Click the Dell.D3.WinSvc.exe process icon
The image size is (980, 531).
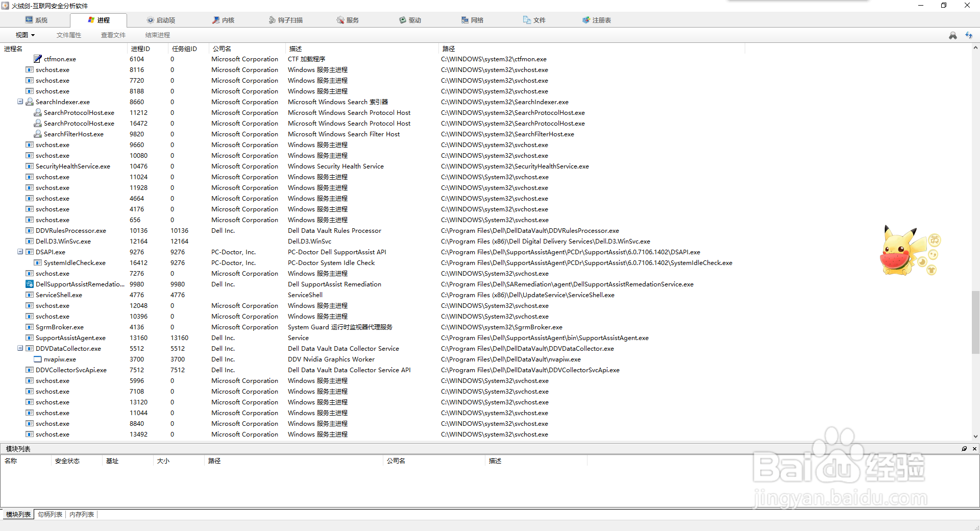(30, 241)
